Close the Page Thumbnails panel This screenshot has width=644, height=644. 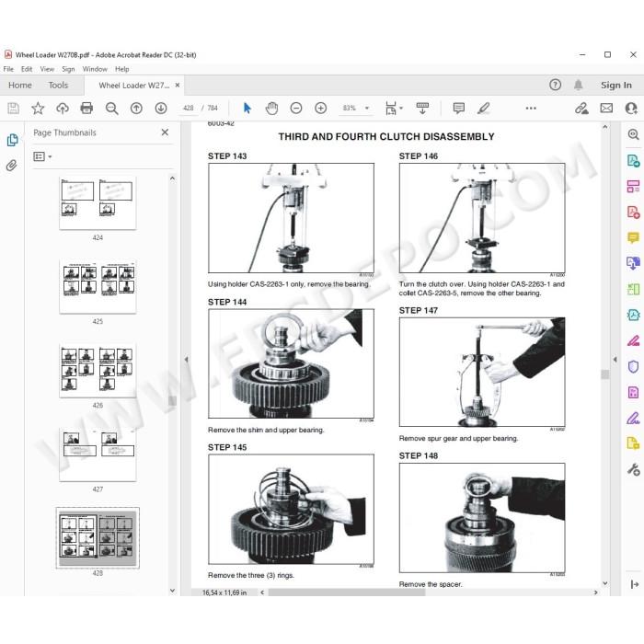point(165,132)
